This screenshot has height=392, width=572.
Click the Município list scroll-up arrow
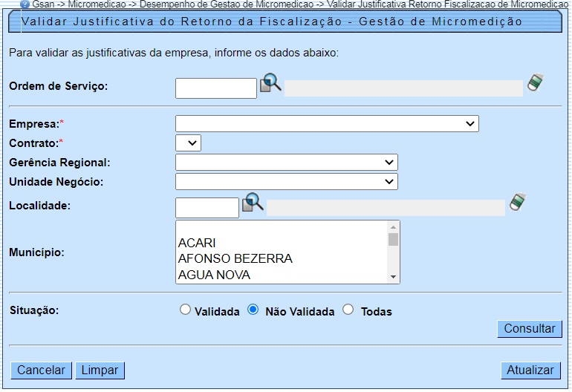393,227
